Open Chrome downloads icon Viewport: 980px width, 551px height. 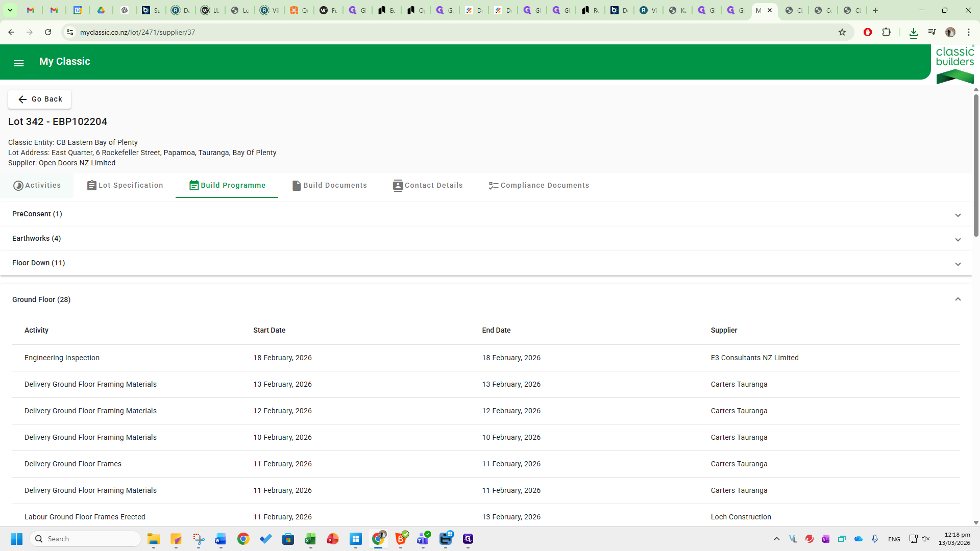[x=913, y=33]
